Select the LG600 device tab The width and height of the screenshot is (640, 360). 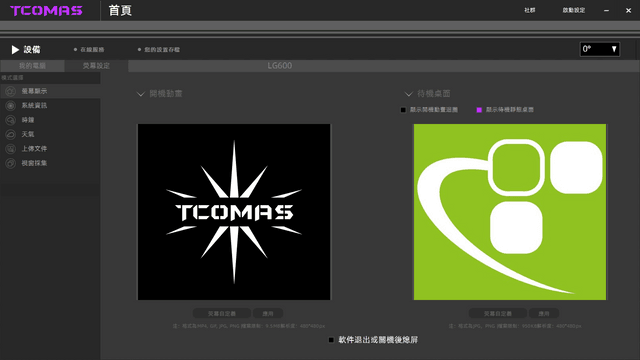click(x=280, y=66)
